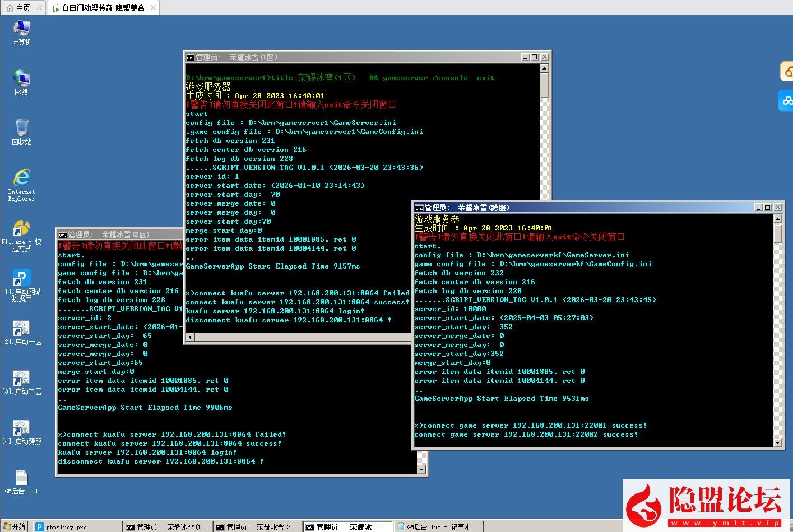This screenshot has width=793, height=532.
Task: Switch to GM后台.txt 记事本 taskbar item
Action: pyautogui.click(x=438, y=527)
